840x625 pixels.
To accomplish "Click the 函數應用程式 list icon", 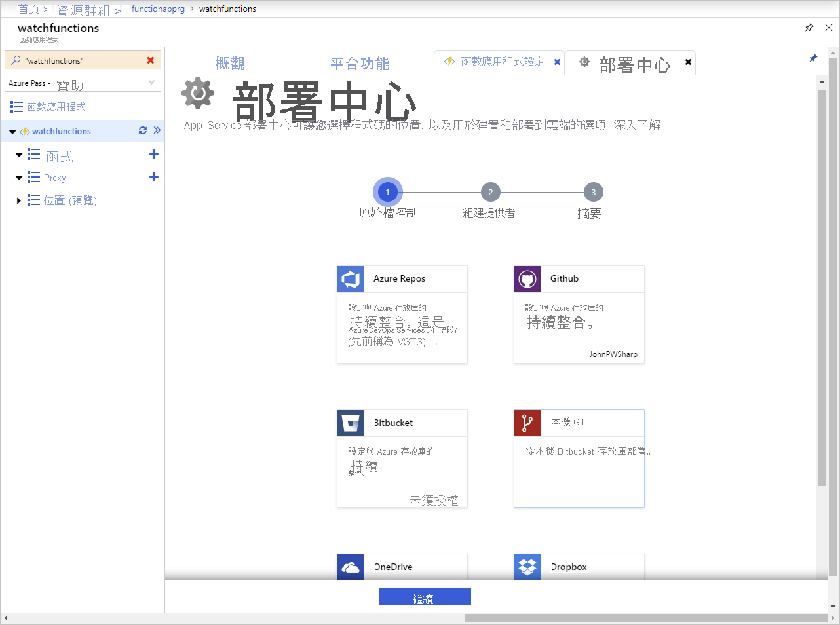I will 16,107.
